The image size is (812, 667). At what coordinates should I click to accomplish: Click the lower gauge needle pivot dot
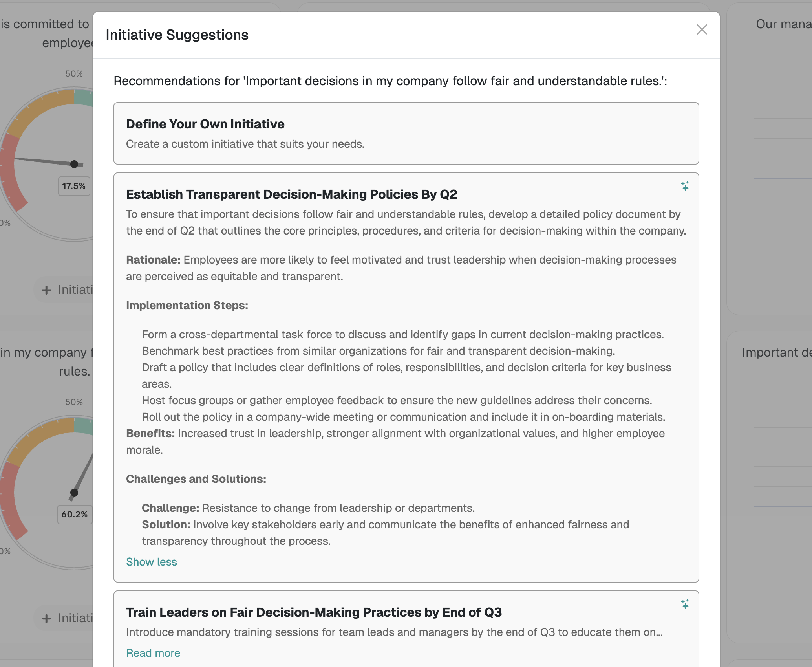[x=74, y=493]
